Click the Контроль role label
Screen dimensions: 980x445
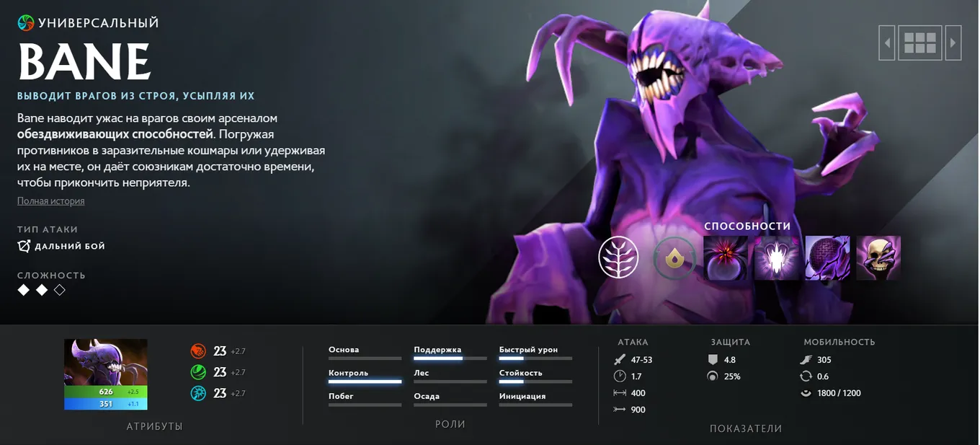[348, 373]
